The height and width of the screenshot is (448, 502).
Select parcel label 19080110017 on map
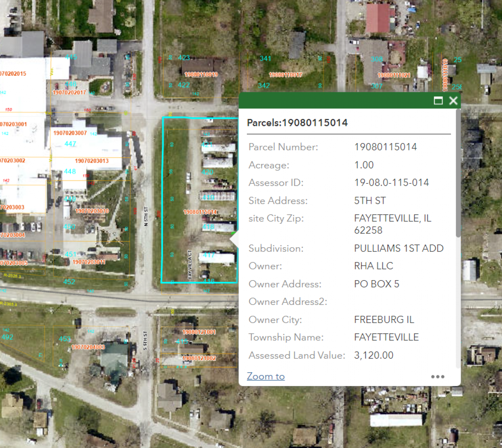(285, 75)
